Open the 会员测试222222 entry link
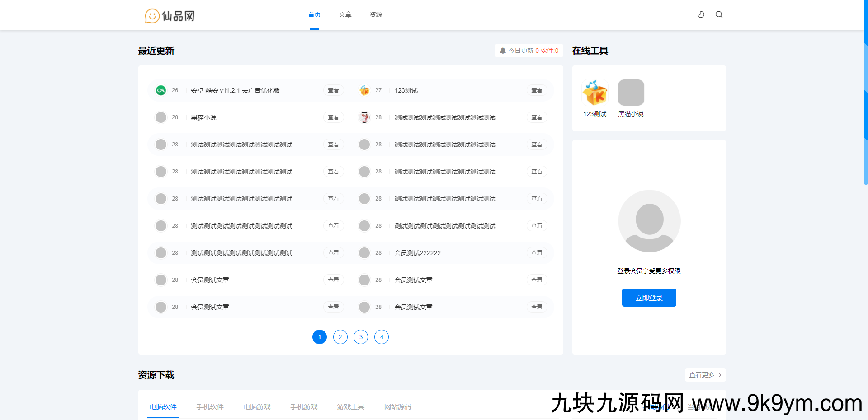The image size is (868, 420). [417, 252]
